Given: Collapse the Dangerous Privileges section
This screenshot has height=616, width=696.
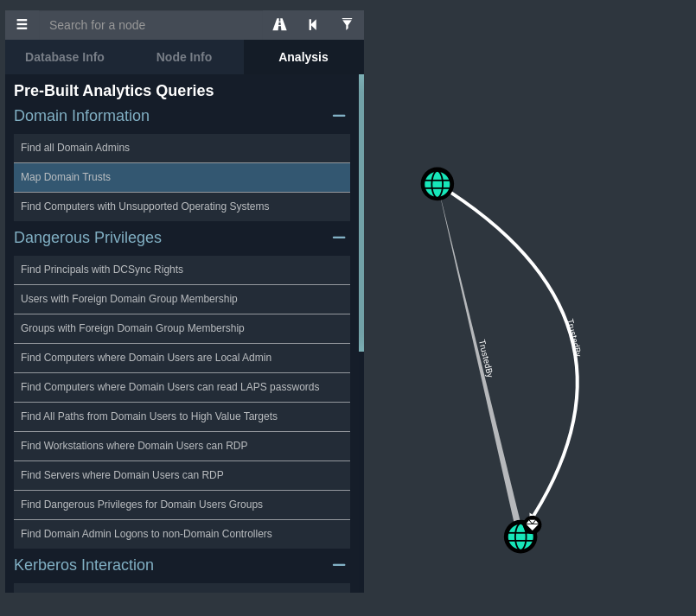Looking at the screenshot, I should 339,238.
